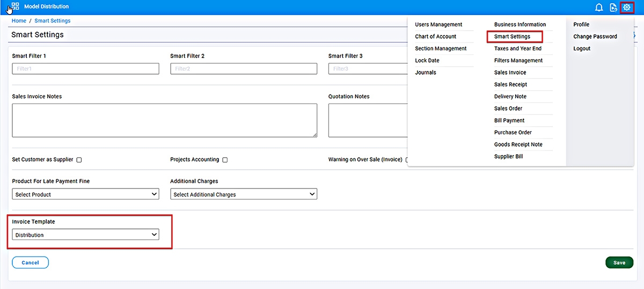Focus the Smart Filter 1 input field
644x289 pixels.
coord(85,69)
